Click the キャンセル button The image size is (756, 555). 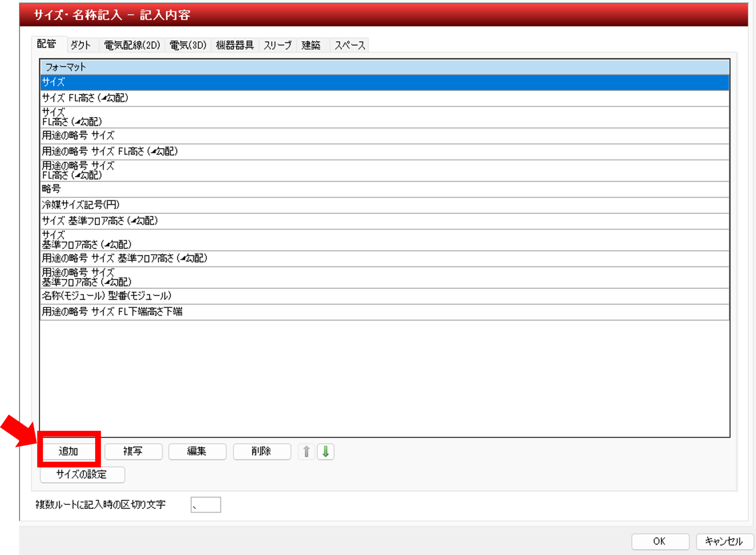point(724,541)
